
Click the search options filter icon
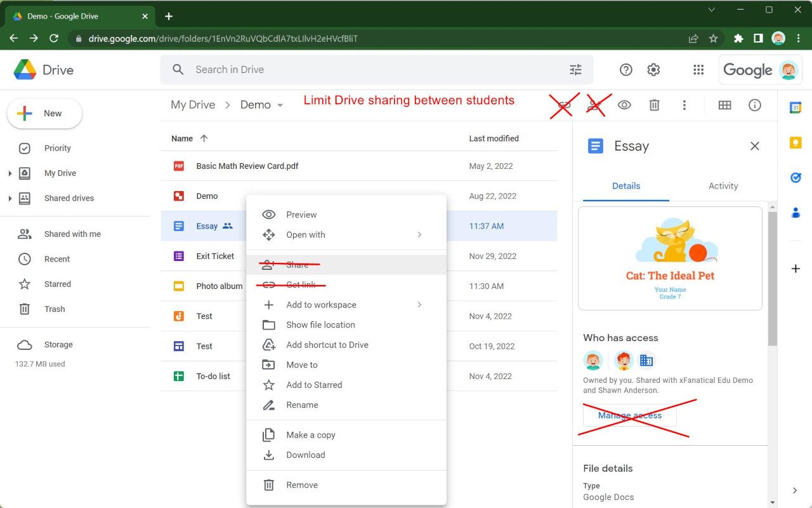(x=575, y=70)
